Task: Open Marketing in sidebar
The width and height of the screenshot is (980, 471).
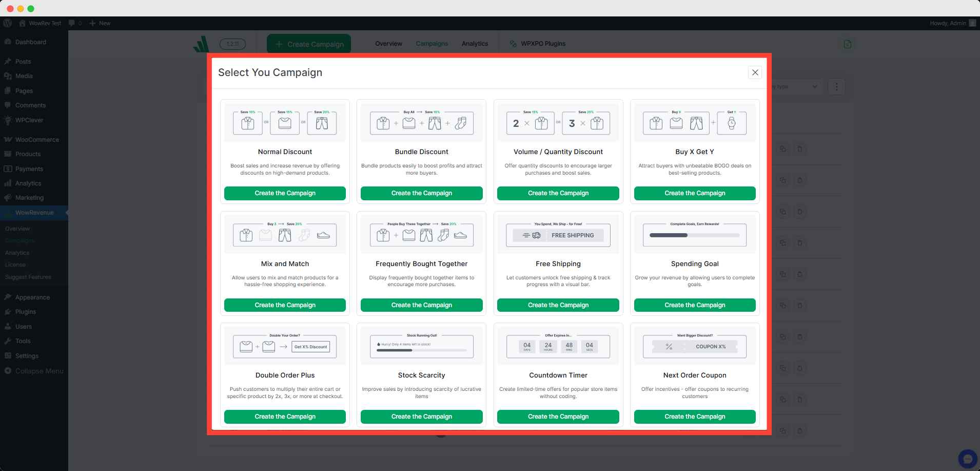Action: (34, 198)
